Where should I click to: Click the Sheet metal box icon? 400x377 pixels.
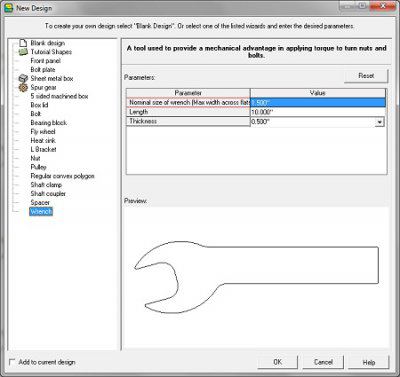pos(23,78)
